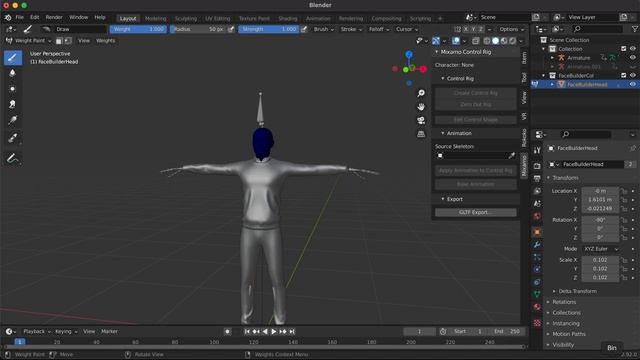Switch to the Shading workspace tab

pos(288,18)
